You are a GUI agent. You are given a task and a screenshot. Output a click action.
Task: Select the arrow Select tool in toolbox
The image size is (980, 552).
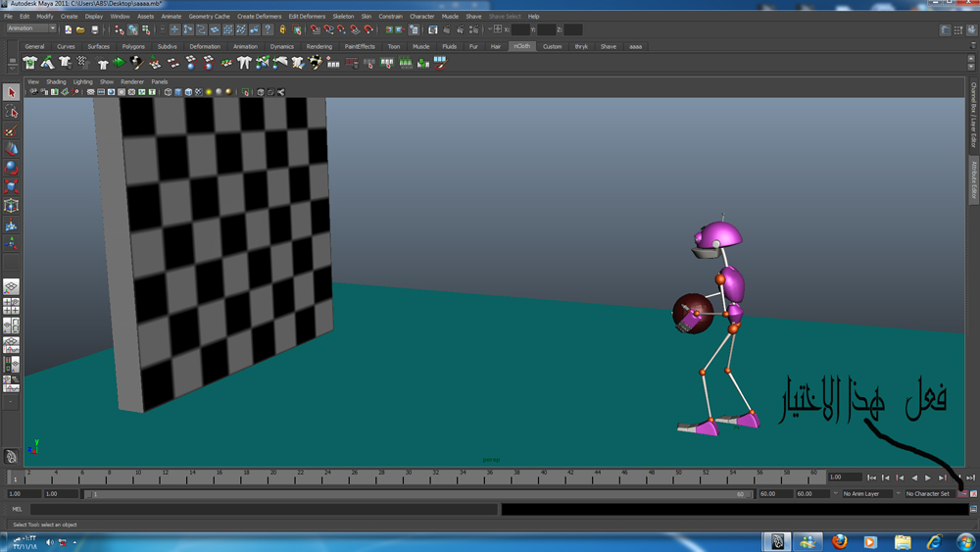pyautogui.click(x=12, y=93)
